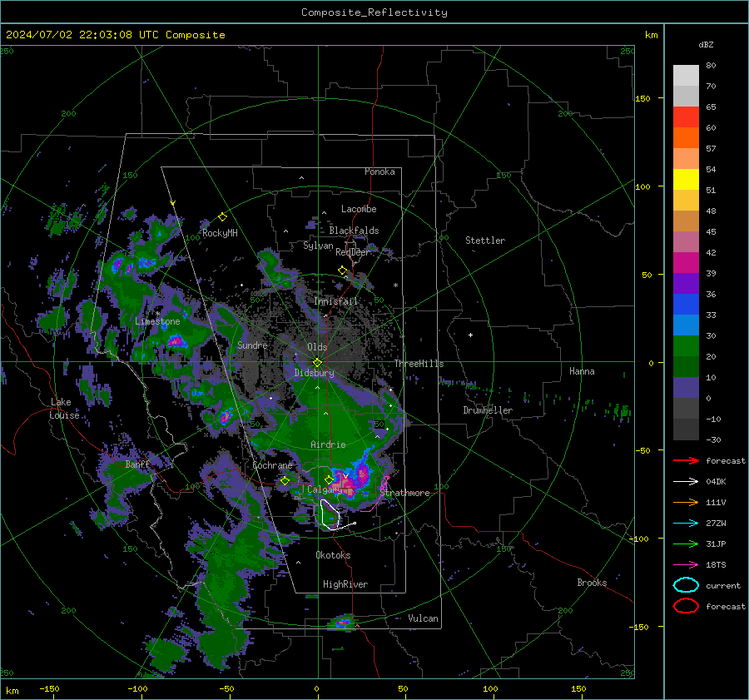The height and width of the screenshot is (700, 749).
Task: Click the magenta band below 42 dBZ
Action: (x=686, y=262)
